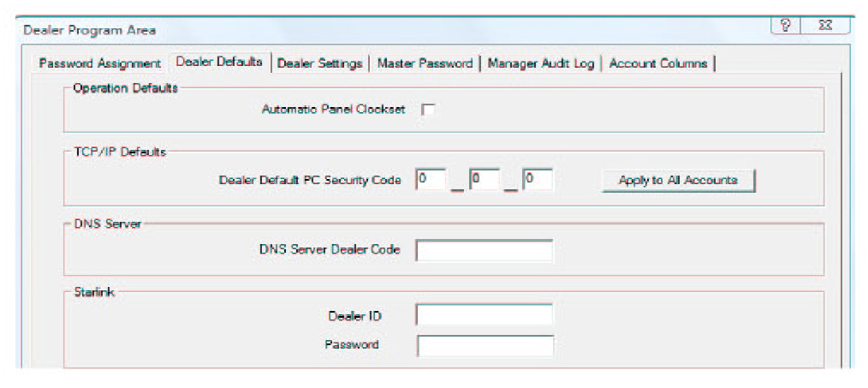Go to the Master Password tab
This screenshot has width=868, height=388.
[425, 63]
